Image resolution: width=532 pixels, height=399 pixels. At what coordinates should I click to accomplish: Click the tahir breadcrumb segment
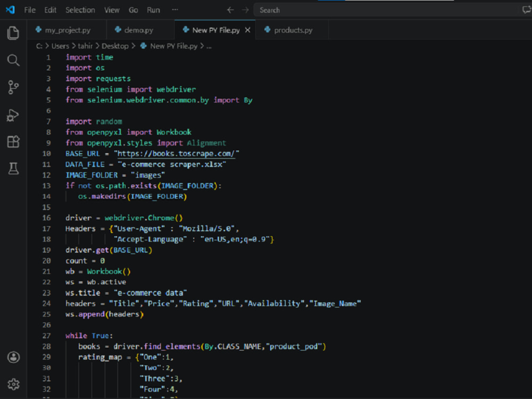coord(85,46)
